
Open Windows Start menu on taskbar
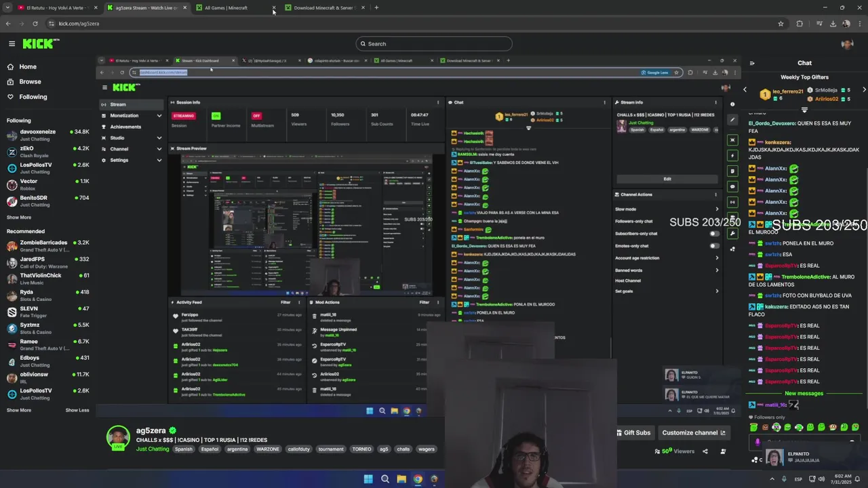(368, 479)
